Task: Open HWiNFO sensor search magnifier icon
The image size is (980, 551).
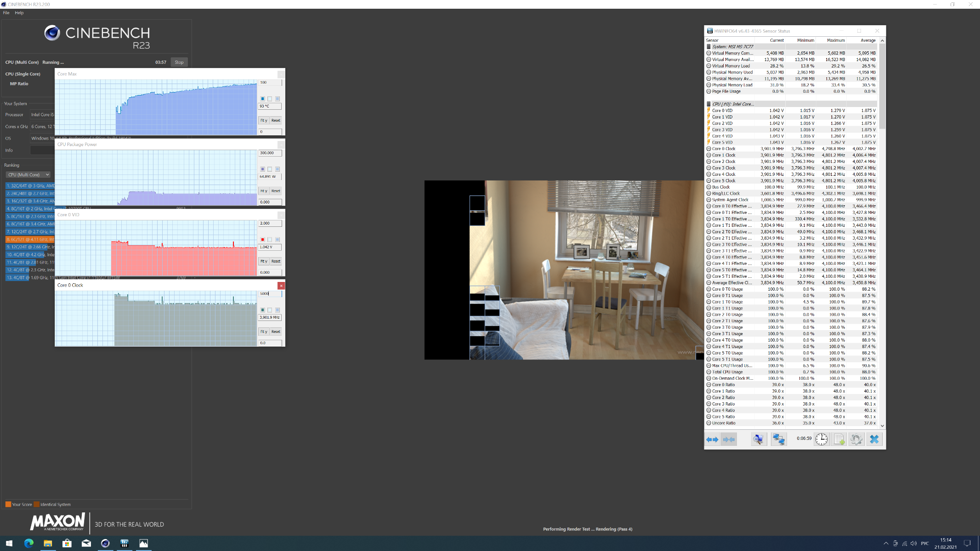Action: 759,439
